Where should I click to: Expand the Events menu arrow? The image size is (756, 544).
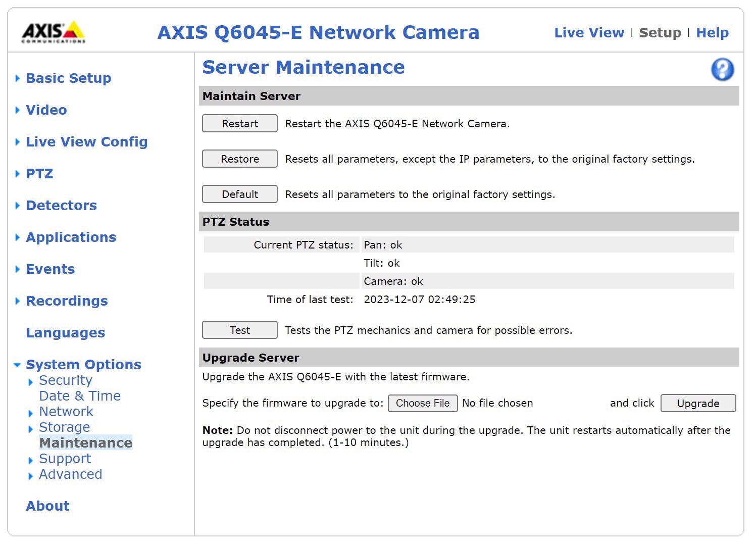tap(18, 269)
